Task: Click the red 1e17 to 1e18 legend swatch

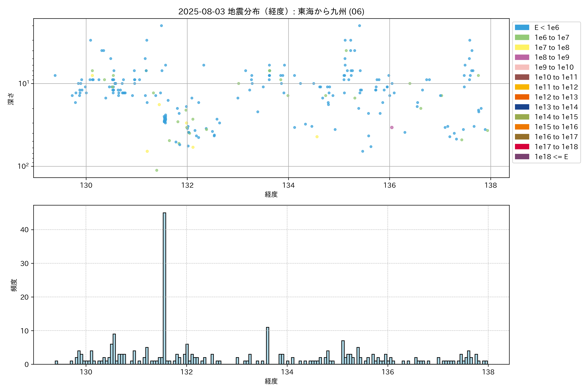Action: coord(522,147)
